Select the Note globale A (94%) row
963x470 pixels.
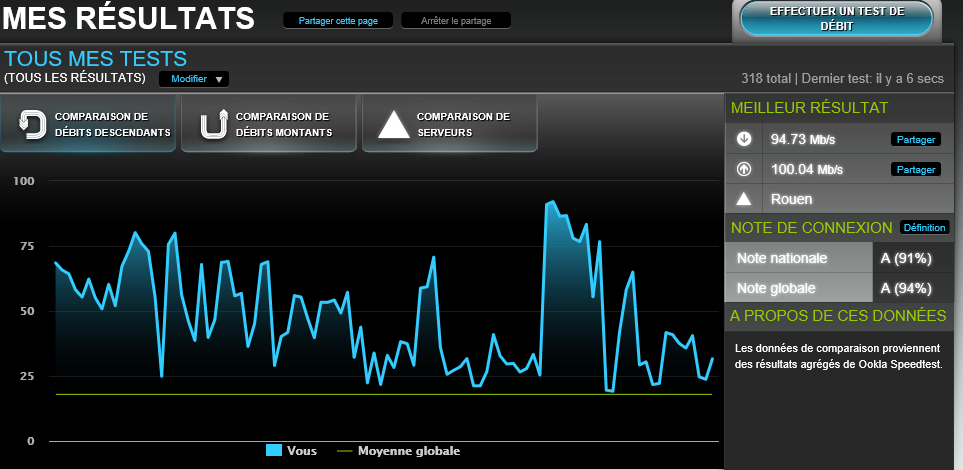coord(842,288)
